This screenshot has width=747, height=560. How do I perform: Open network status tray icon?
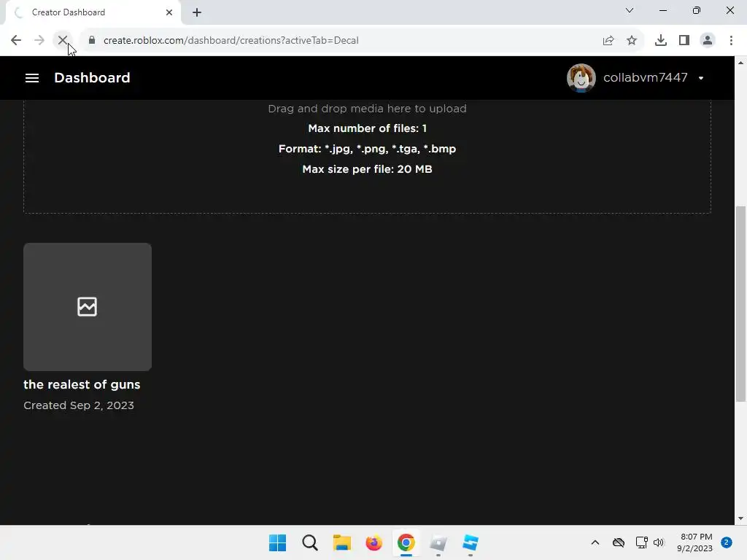click(641, 542)
